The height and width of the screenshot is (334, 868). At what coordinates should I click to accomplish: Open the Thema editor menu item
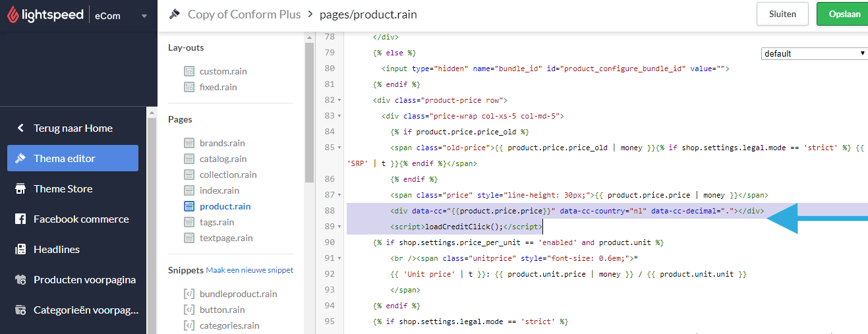[72, 158]
